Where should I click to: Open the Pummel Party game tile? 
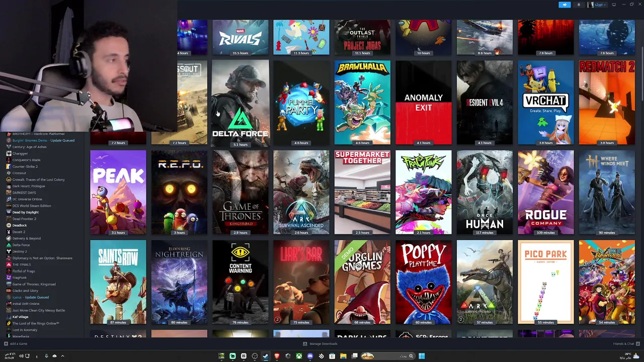301,103
